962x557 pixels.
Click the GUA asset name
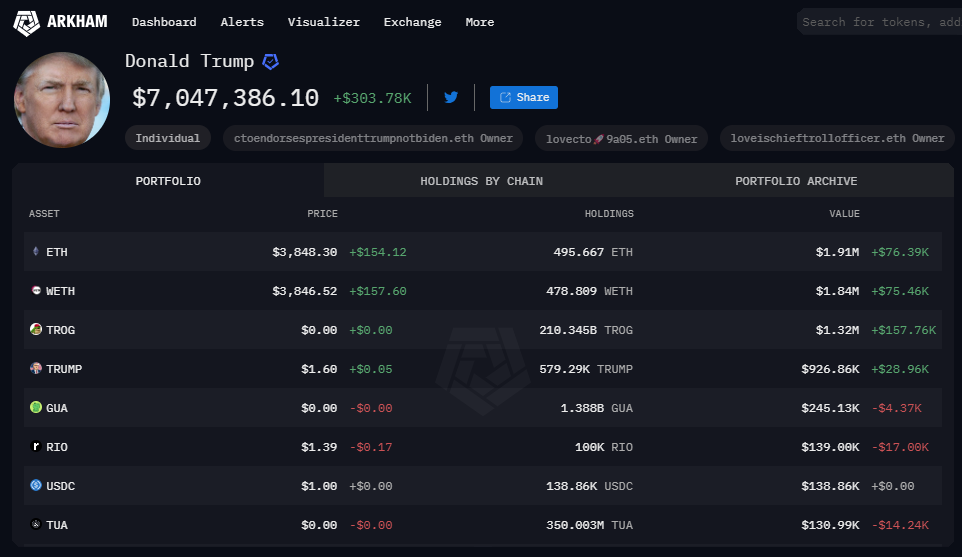coord(57,408)
